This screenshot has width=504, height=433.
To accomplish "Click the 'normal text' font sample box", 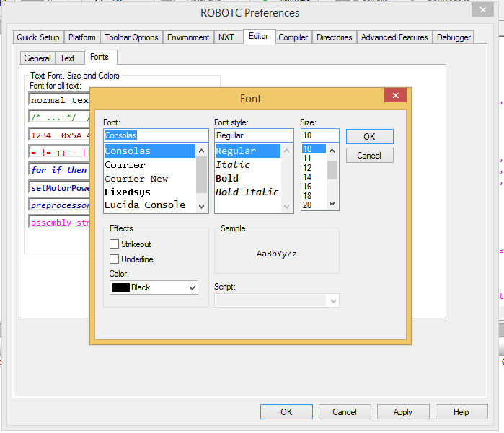I will [59, 100].
